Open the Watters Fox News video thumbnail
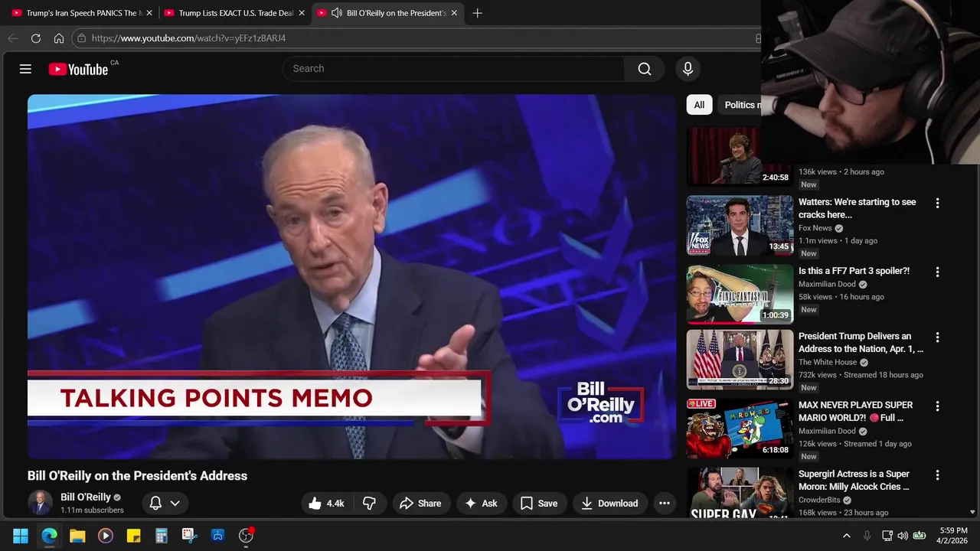Screen dimensions: 980x551 [x=740, y=225]
